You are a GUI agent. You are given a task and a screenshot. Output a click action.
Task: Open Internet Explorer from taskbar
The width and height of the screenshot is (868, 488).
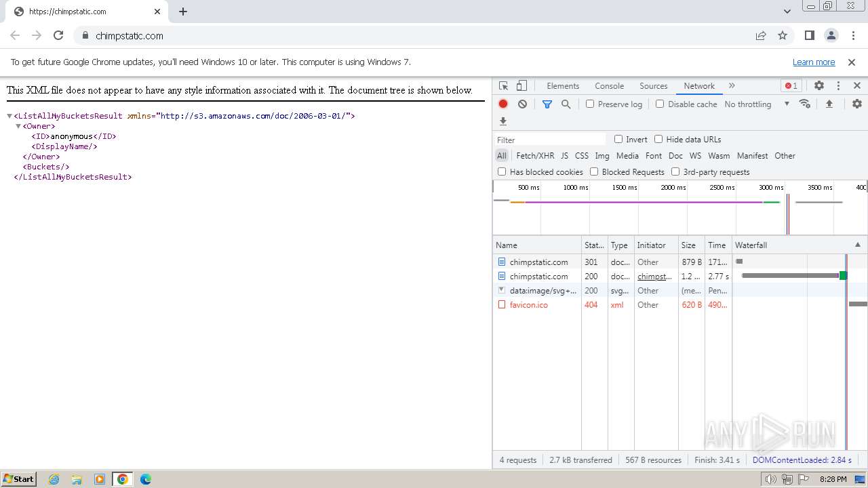[x=54, y=479]
